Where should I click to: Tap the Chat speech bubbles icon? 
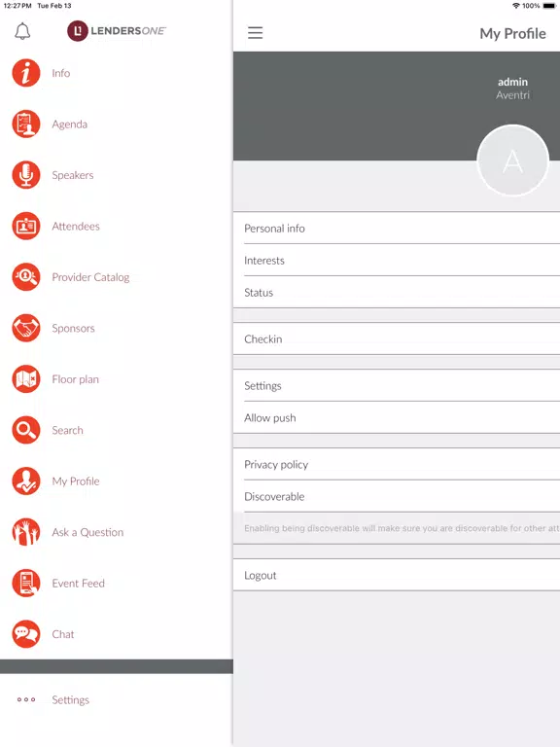26,633
